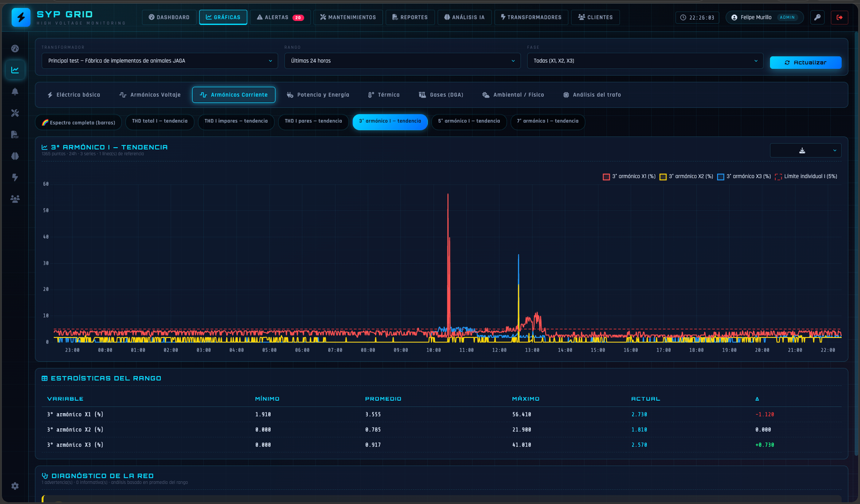Viewport: 860px width, 504px height.
Task: Switch to Armónicos Voltaje tab
Action: tap(150, 95)
